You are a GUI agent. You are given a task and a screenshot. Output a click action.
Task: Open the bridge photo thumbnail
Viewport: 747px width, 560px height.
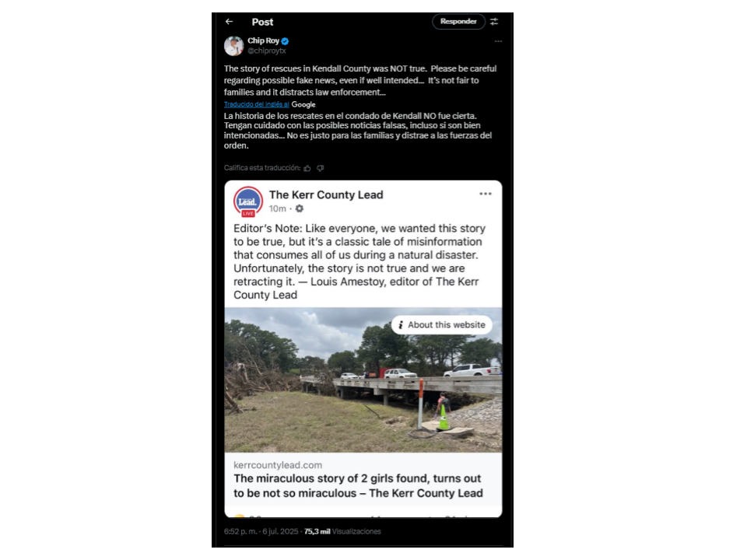click(x=363, y=380)
